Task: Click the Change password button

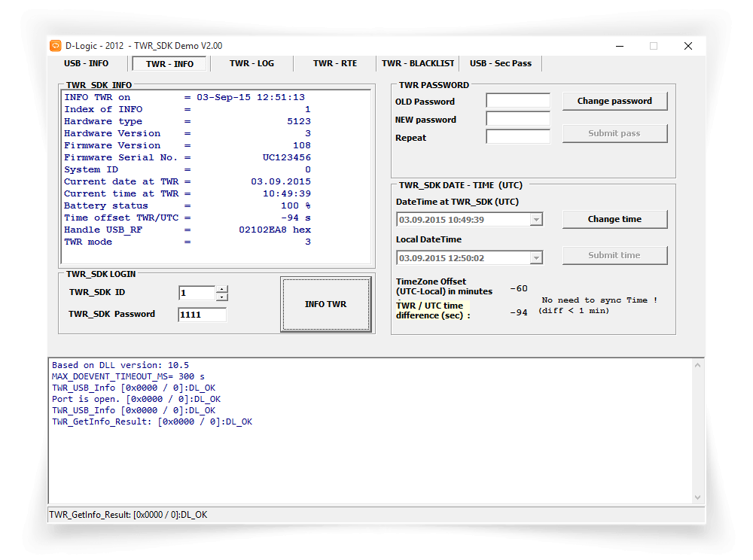Action: pos(614,102)
